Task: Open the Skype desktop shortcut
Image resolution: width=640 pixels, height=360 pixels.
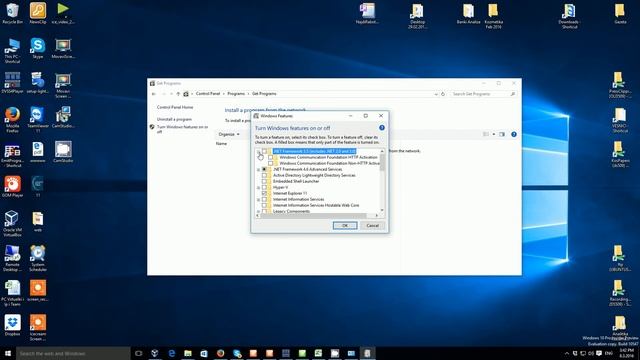Action: click(38, 48)
